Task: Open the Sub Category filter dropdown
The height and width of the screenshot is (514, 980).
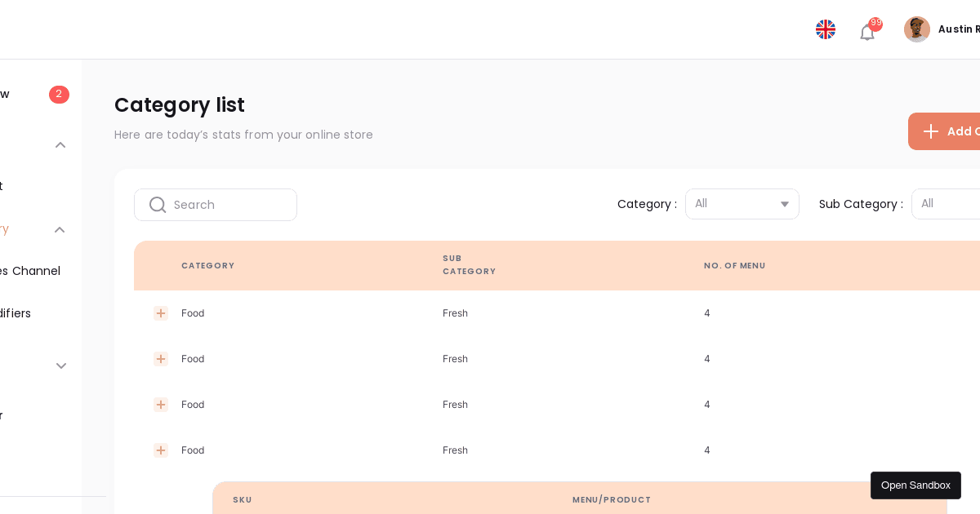Action: 947,204
